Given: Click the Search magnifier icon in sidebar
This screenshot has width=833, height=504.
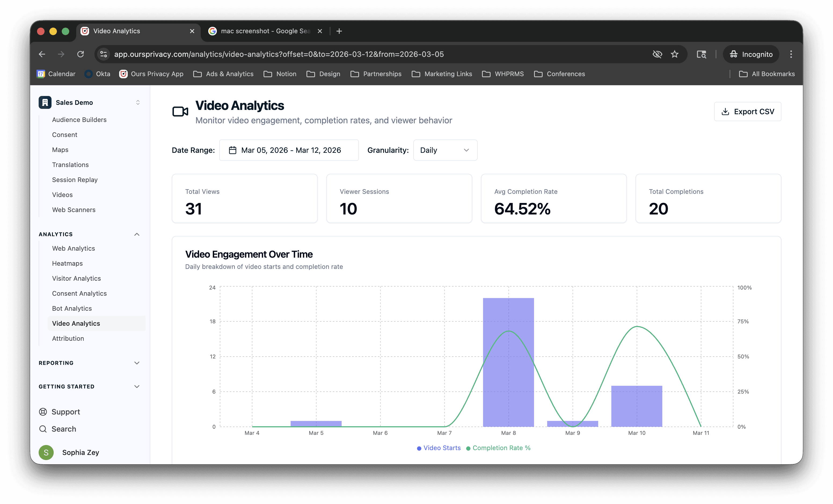Looking at the screenshot, I should click(x=43, y=429).
